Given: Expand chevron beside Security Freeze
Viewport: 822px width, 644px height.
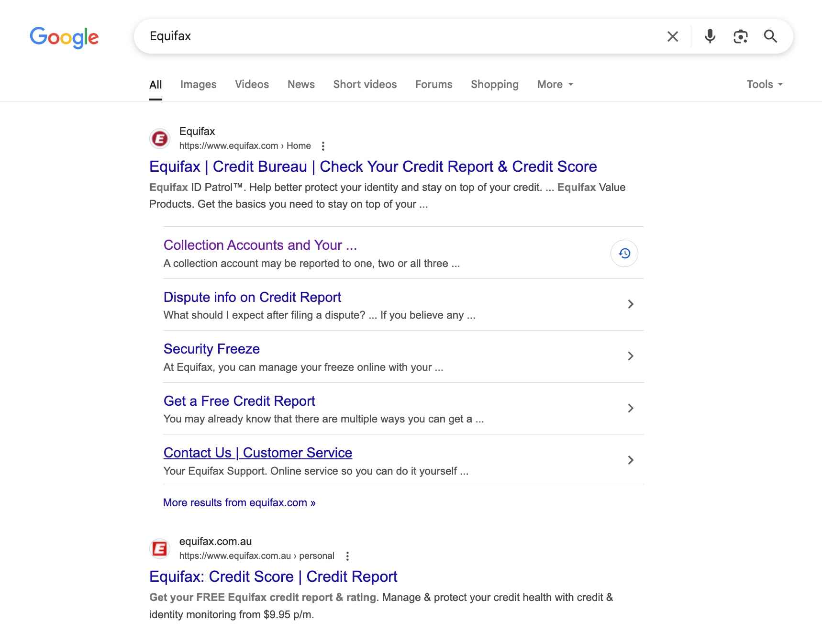Looking at the screenshot, I should pos(631,356).
